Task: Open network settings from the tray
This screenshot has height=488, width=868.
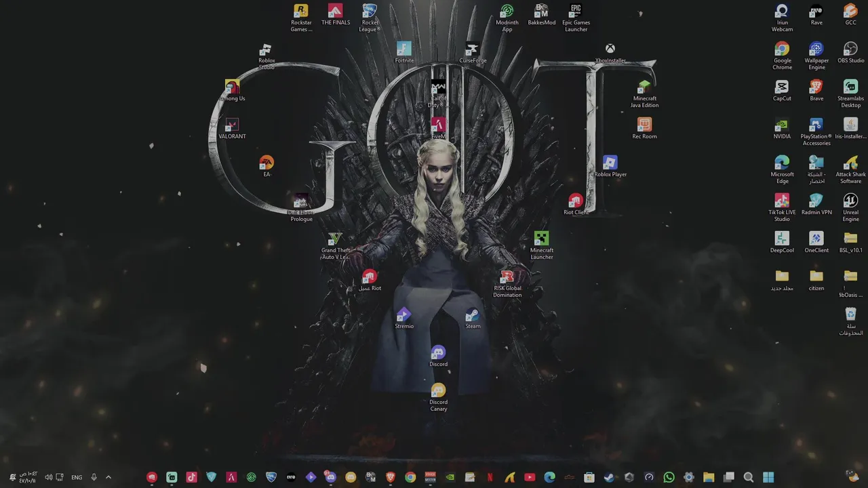Action: point(60,477)
